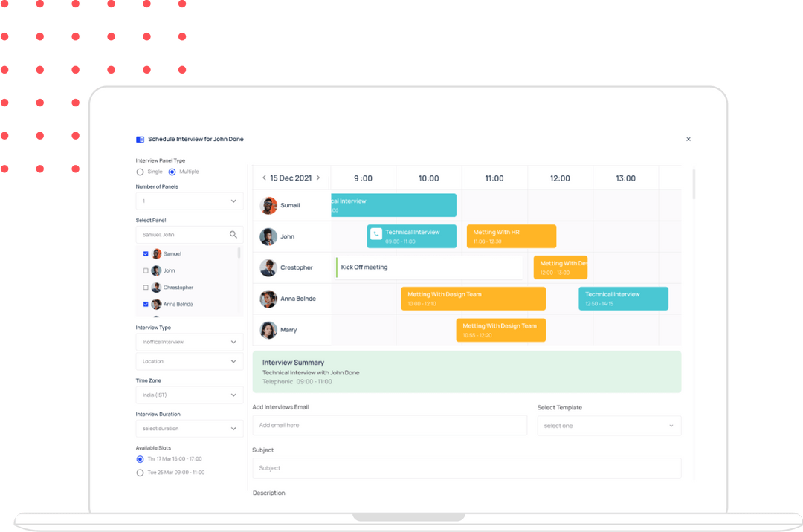The height and width of the screenshot is (532, 803).
Task: Click the Subject input field
Action: [468, 468]
